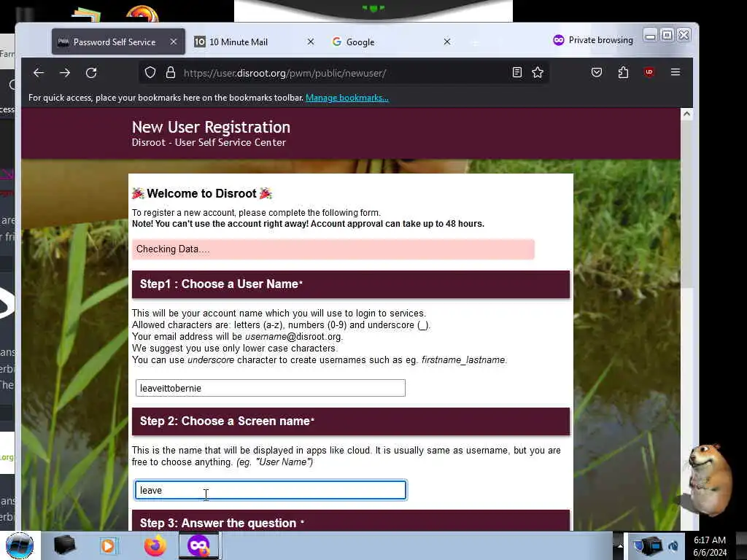Go back using the browser back arrow
This screenshot has height=560, width=747.
tap(39, 73)
